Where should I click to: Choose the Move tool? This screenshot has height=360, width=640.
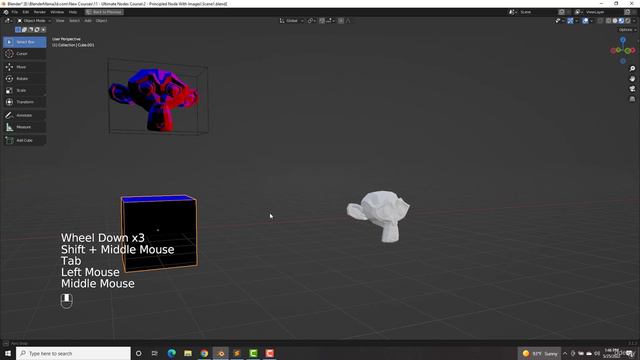[24, 67]
